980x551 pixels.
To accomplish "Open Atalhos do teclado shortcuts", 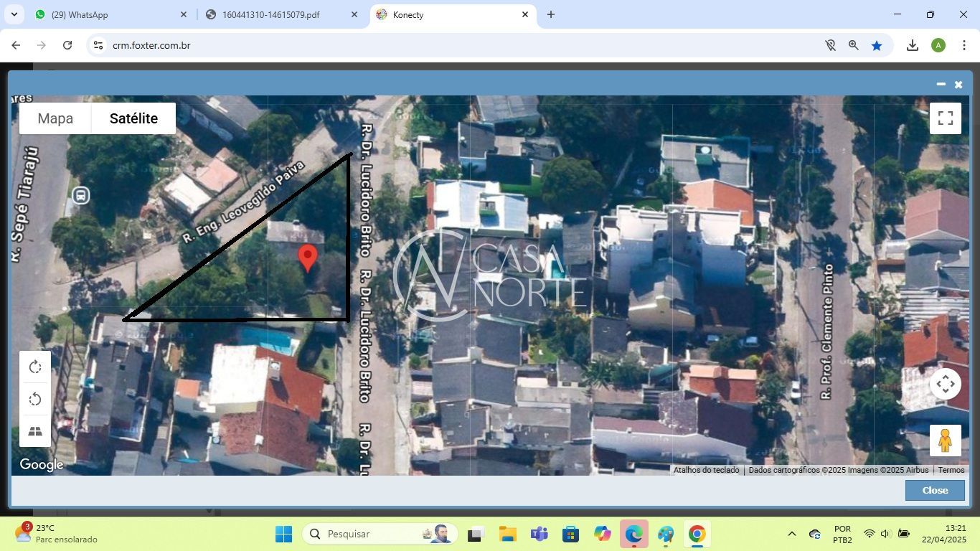I will tap(706, 470).
